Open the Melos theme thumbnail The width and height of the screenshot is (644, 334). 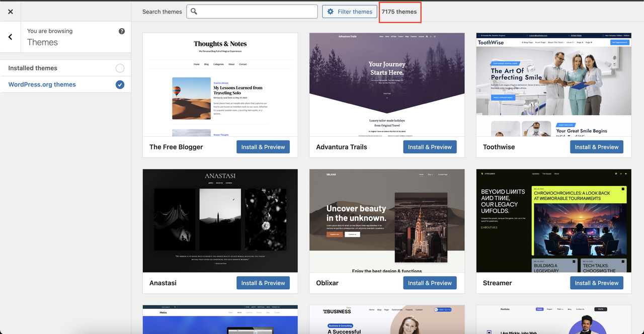[x=220, y=319]
